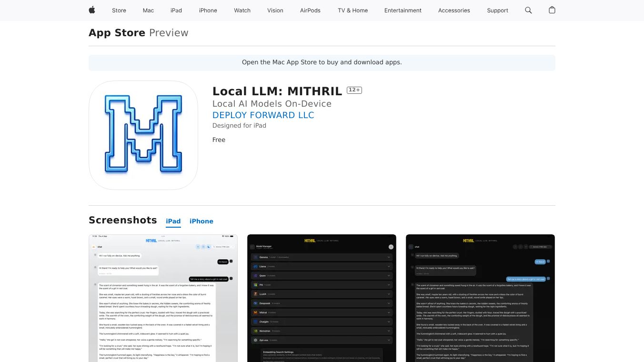The height and width of the screenshot is (362, 644).
Task: Click the 'Open the Mac App Store' banner text
Action: pyautogui.click(x=322, y=62)
